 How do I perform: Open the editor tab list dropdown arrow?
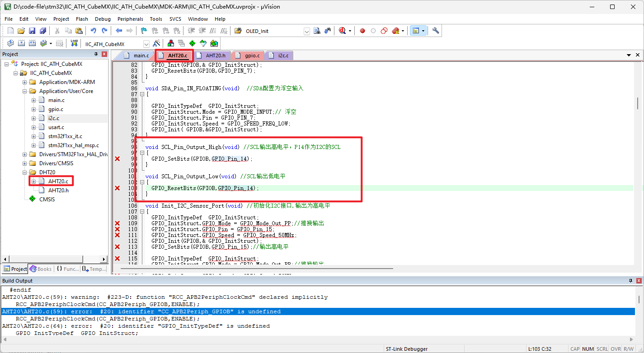(629, 55)
